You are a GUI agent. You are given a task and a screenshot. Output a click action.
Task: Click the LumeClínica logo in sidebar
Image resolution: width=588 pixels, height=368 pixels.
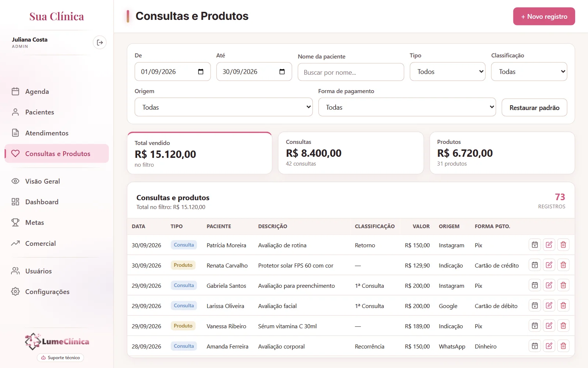click(57, 341)
